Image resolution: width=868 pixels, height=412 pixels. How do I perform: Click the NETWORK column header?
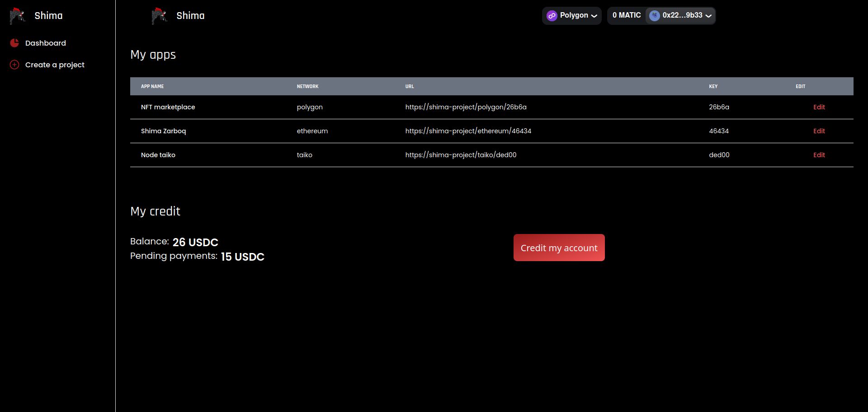pos(307,86)
